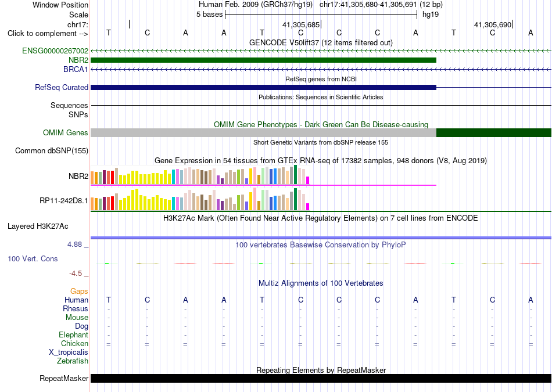Click the Mouse alignment row label
Image resolution: width=552 pixels, height=392 pixels.
click(77, 318)
